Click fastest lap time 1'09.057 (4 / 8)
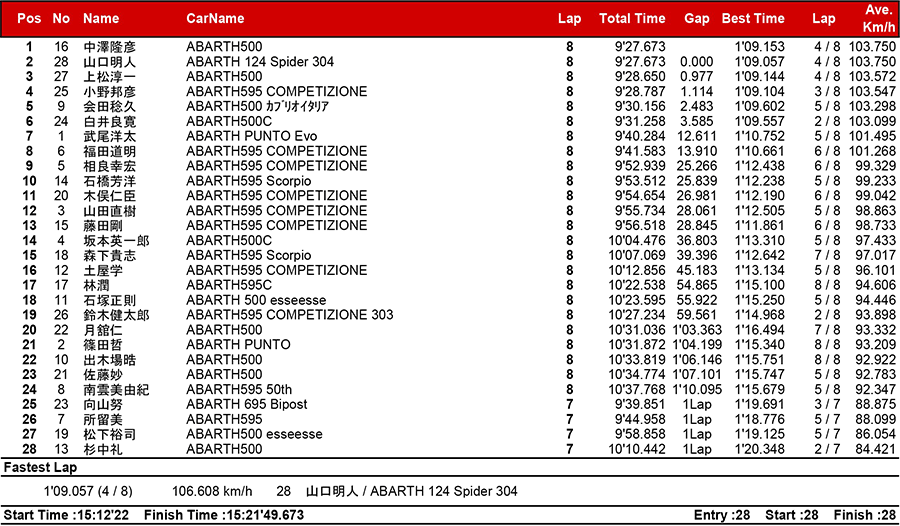900x526 pixels. pyautogui.click(x=88, y=492)
